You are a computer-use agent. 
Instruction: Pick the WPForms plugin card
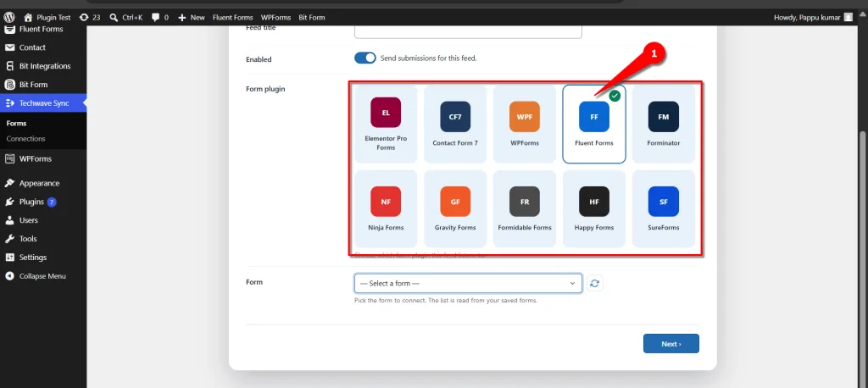pos(524,124)
